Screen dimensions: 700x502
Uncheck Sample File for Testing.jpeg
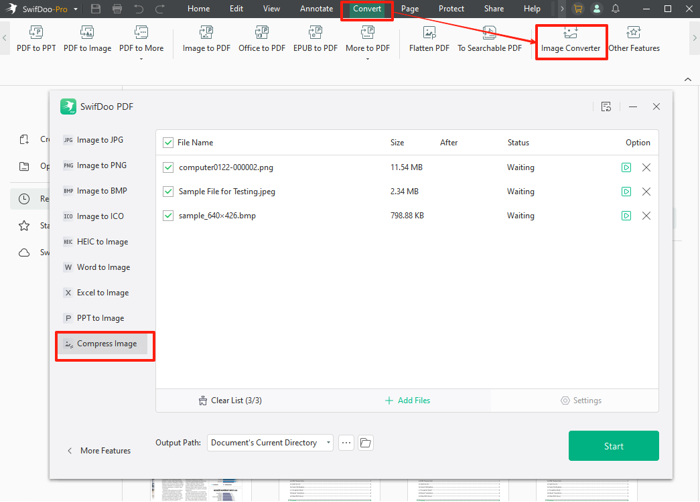pos(168,192)
